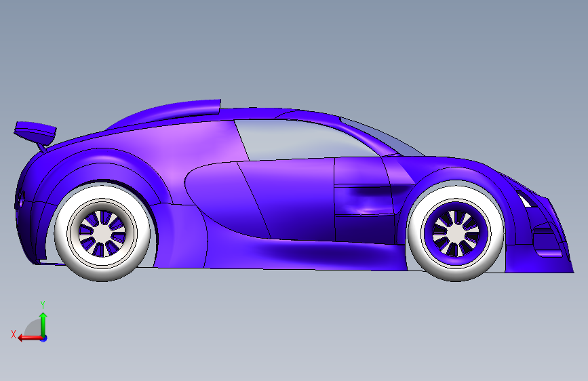Select the rear wheel hub
Screen dimensions: 588x381
[x=102, y=233]
